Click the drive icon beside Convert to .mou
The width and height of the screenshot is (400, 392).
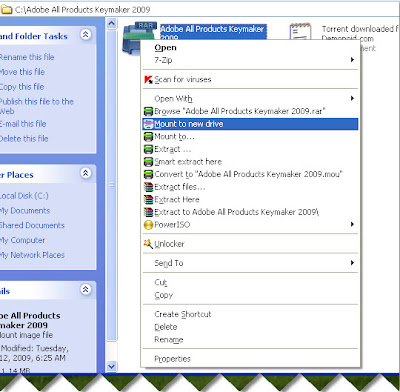(x=148, y=174)
